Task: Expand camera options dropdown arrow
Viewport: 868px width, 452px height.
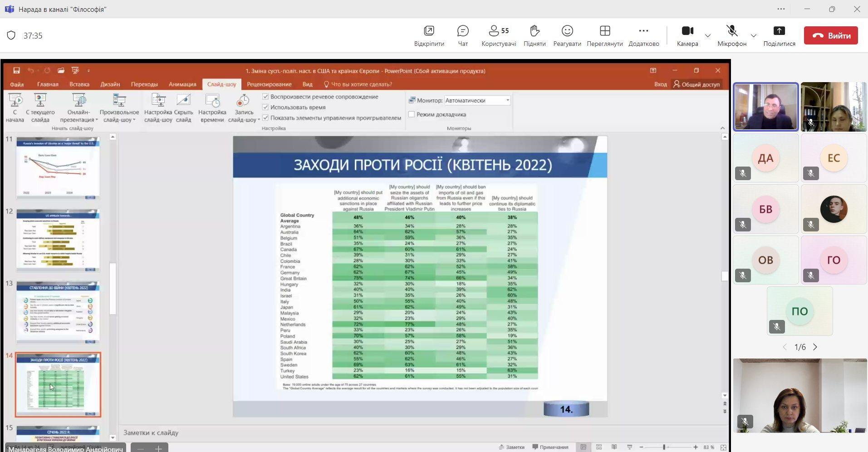Action: (x=707, y=35)
